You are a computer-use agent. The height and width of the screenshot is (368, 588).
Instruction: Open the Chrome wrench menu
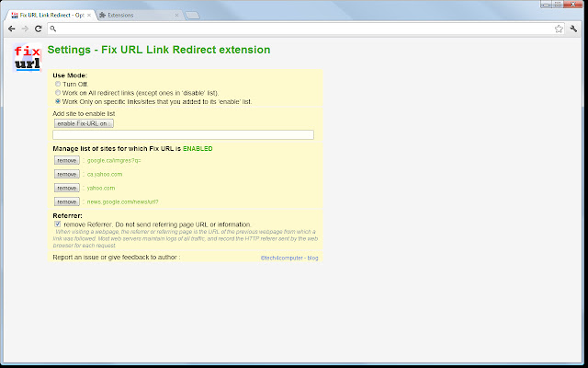(x=573, y=29)
